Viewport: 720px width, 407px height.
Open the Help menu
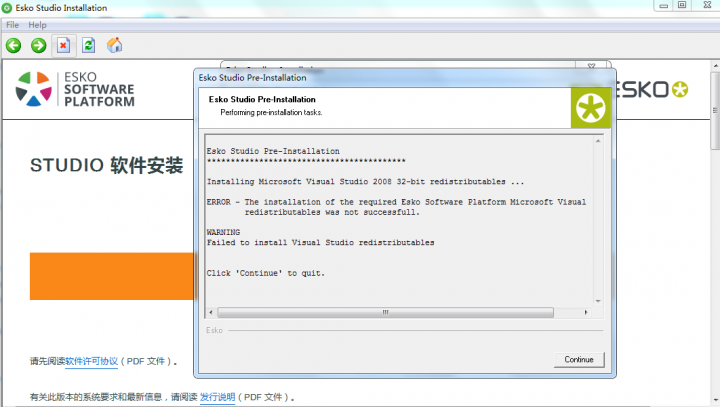pyautogui.click(x=38, y=24)
